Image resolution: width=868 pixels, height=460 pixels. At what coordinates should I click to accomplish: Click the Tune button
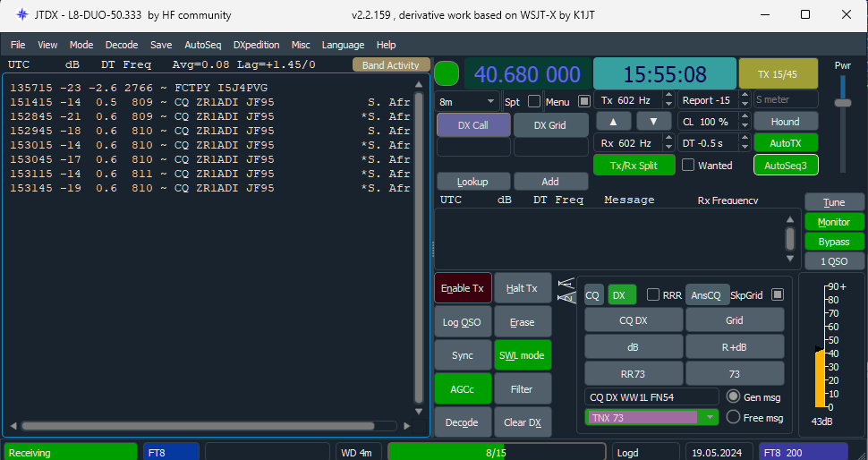pyautogui.click(x=834, y=202)
